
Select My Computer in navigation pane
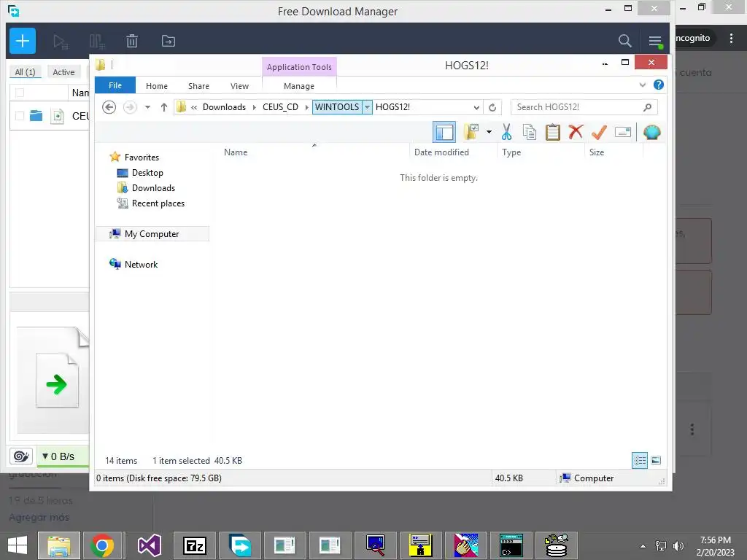pos(152,234)
